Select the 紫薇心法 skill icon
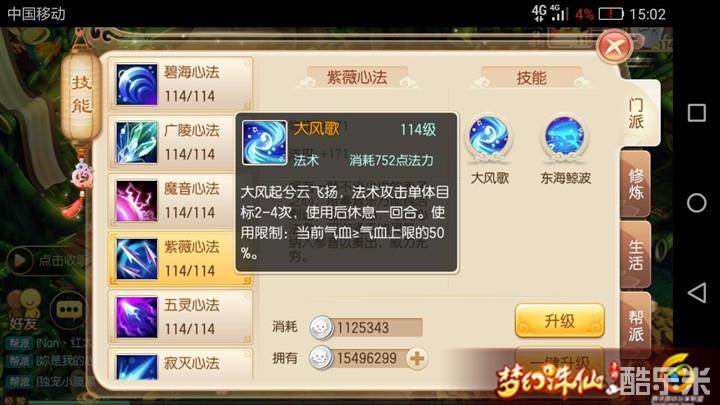 [136, 259]
